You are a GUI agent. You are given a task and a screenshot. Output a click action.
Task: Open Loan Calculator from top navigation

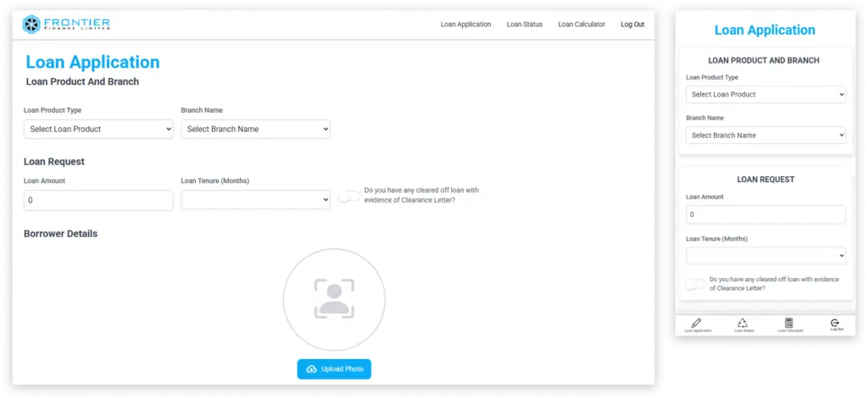(581, 25)
